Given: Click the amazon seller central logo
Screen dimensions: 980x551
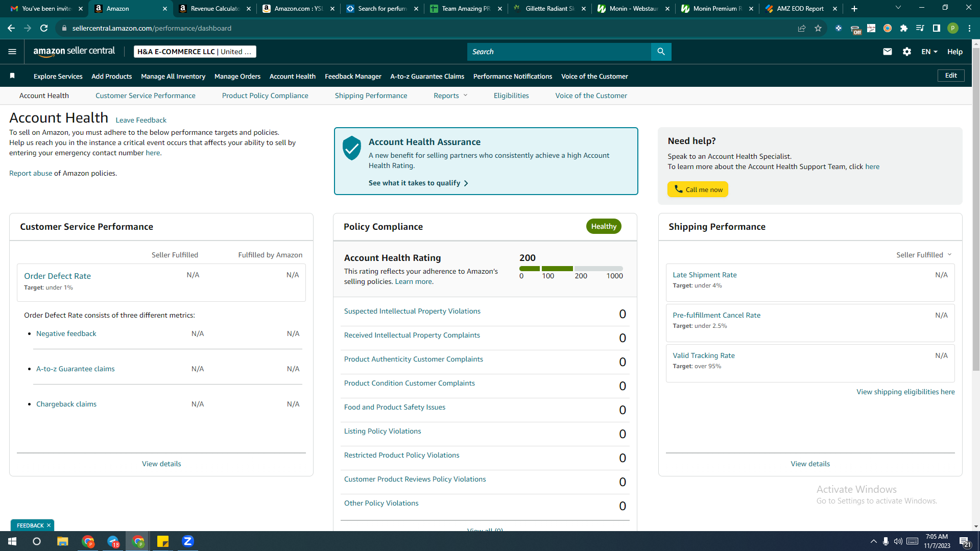Looking at the screenshot, I should [74, 52].
